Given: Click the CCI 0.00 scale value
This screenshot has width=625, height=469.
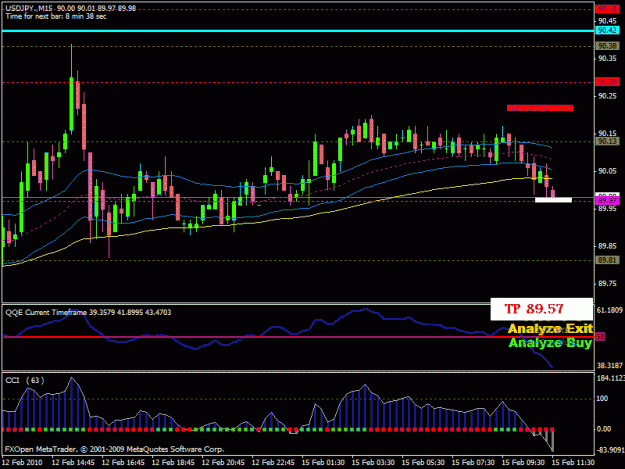Looking at the screenshot, I should coord(604,429).
